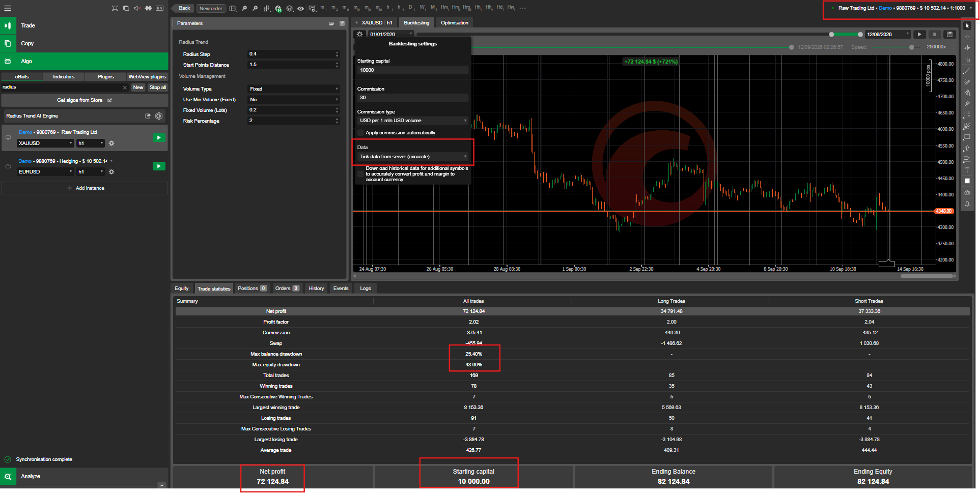The width and height of the screenshot is (980, 493).
Task: Click the New cBot button
Action: [138, 88]
